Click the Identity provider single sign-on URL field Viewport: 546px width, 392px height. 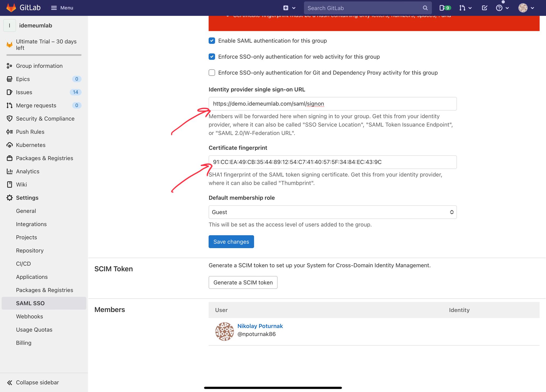pos(333,104)
